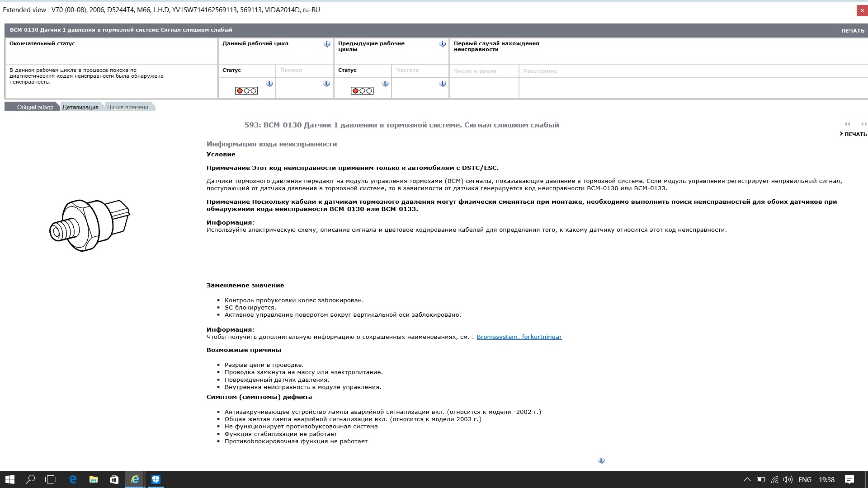Open the Линия времени tab
Viewport: 868px width, 488px height.
pos(128,107)
